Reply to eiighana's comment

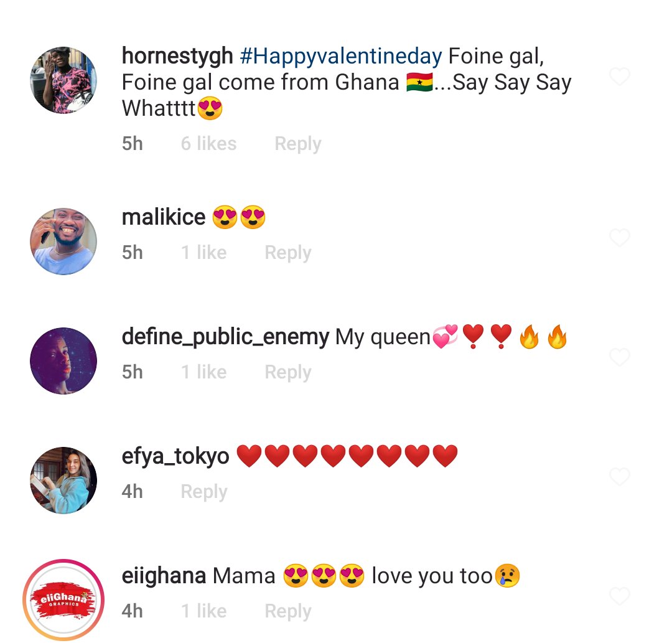tap(288, 612)
